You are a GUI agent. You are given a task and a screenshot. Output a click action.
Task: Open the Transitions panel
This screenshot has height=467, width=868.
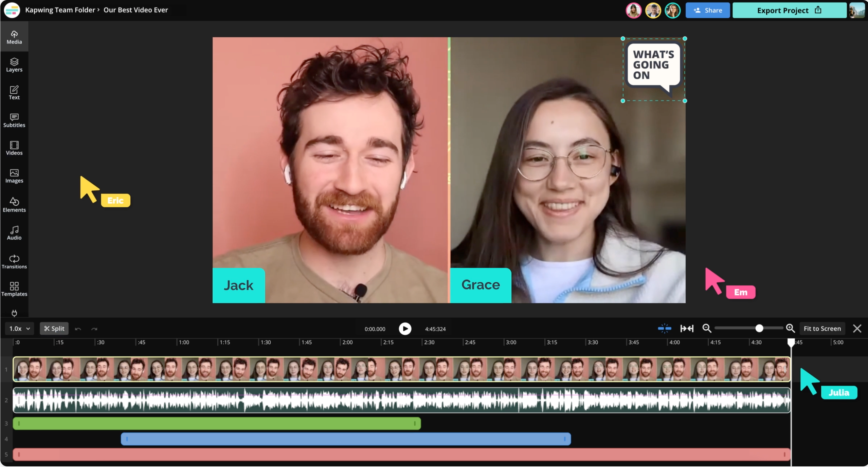click(x=14, y=261)
